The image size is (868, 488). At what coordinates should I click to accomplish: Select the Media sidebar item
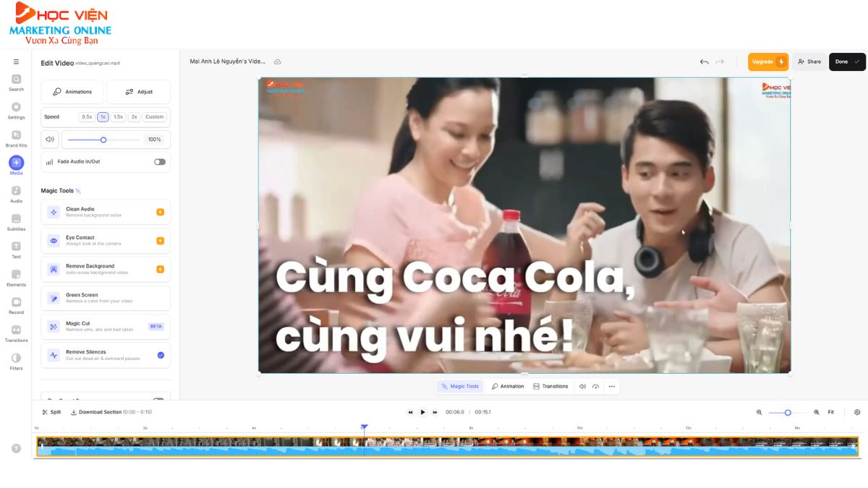(16, 166)
